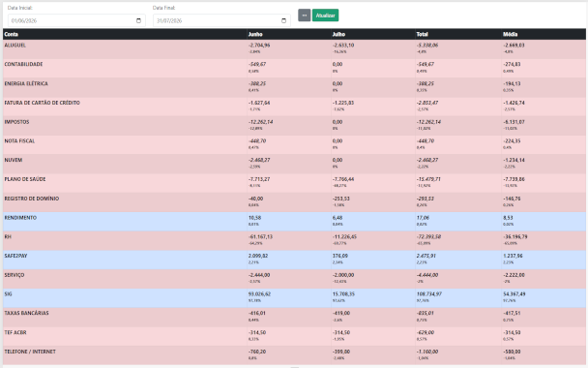This screenshot has height=368, width=588.
Task: Select the SERVIÇO account label
Action: point(15,275)
